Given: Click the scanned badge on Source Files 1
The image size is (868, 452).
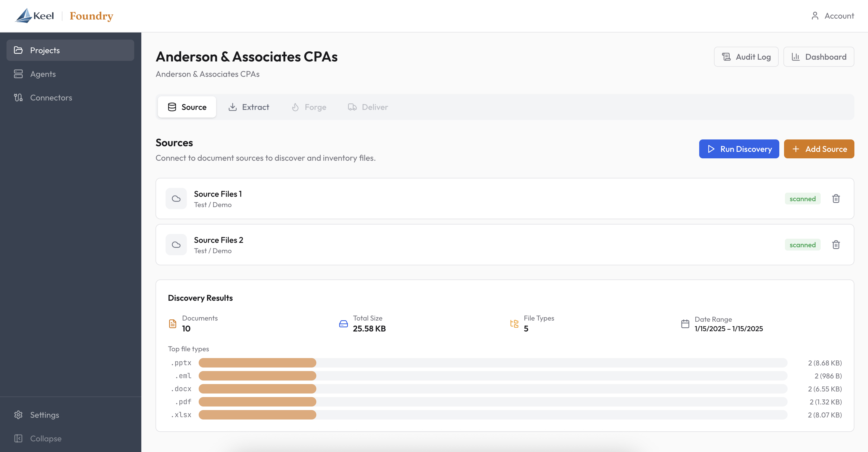Looking at the screenshot, I should coord(802,199).
